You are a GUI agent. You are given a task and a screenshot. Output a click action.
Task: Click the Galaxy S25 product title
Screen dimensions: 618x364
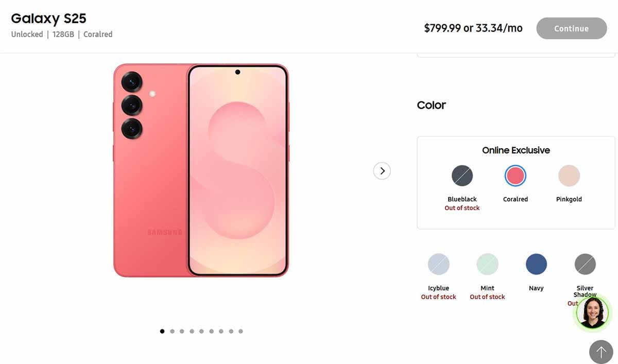pyautogui.click(x=48, y=19)
